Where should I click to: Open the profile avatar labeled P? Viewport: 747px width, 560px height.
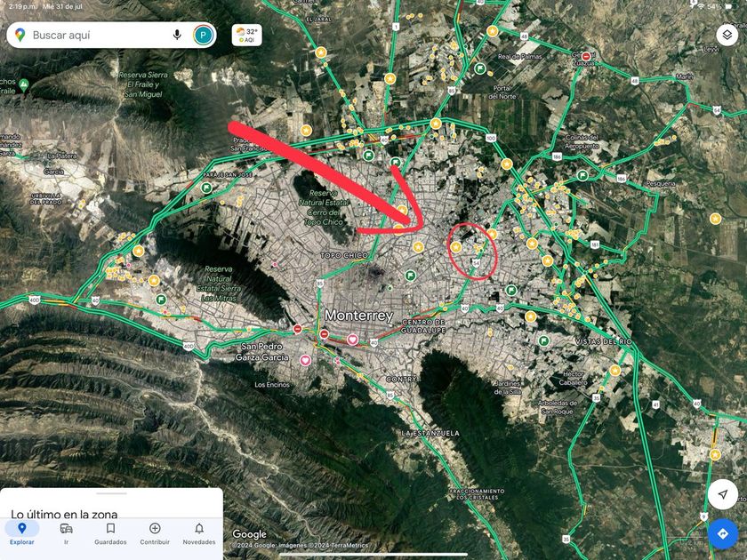(x=204, y=35)
